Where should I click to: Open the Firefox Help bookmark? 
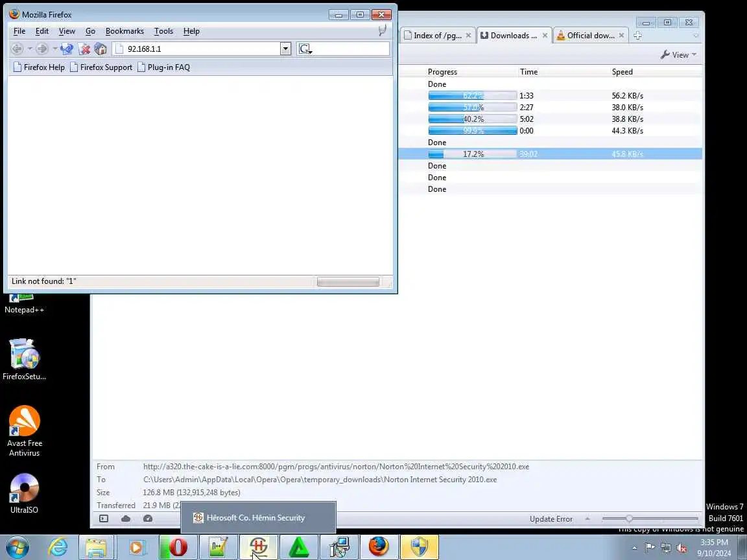pos(39,67)
